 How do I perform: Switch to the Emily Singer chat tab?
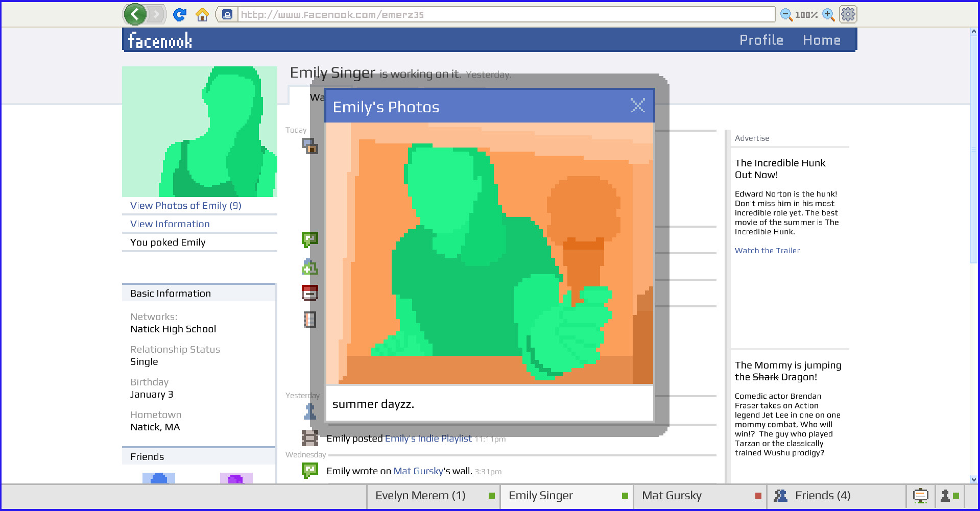pos(541,496)
